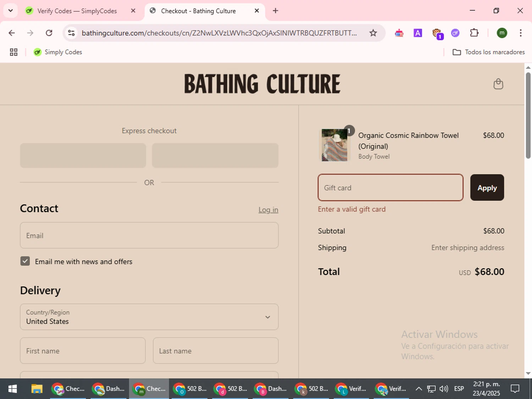Open Chrome's three-dot menu
Image resolution: width=532 pixels, height=399 pixels.
click(521, 33)
